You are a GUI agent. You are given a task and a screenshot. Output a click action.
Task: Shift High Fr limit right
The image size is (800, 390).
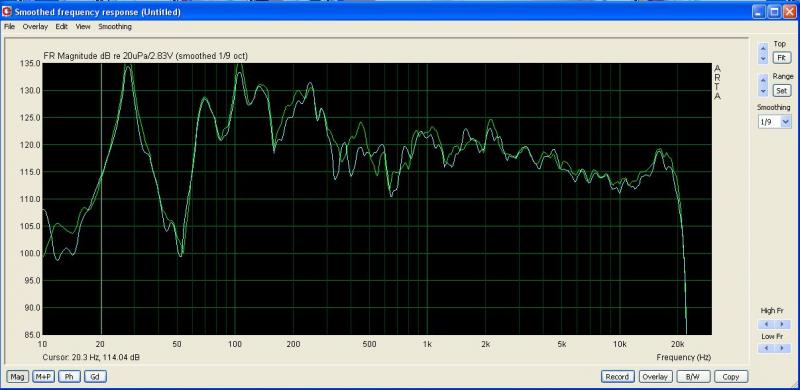pyautogui.click(x=782, y=324)
